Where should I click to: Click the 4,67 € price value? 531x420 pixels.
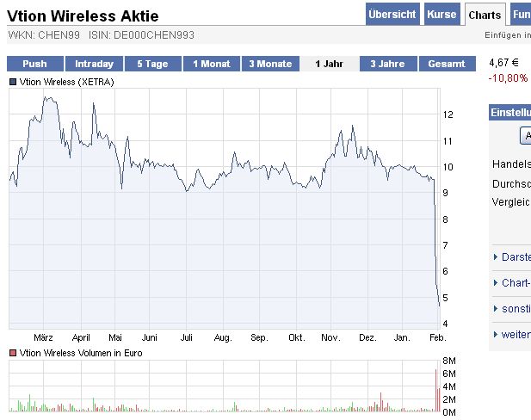pyautogui.click(x=503, y=63)
